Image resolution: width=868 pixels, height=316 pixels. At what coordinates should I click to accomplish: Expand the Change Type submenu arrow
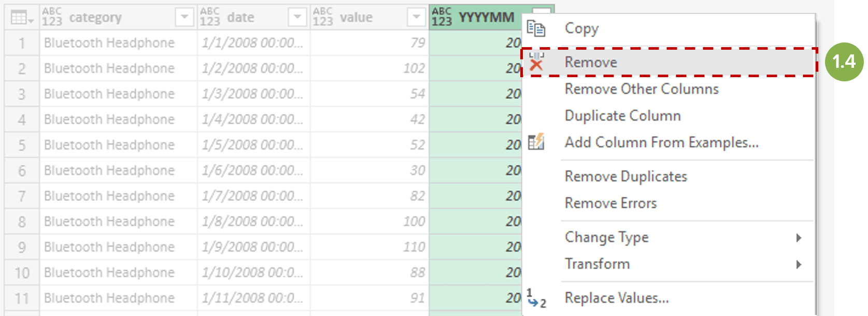coord(799,238)
